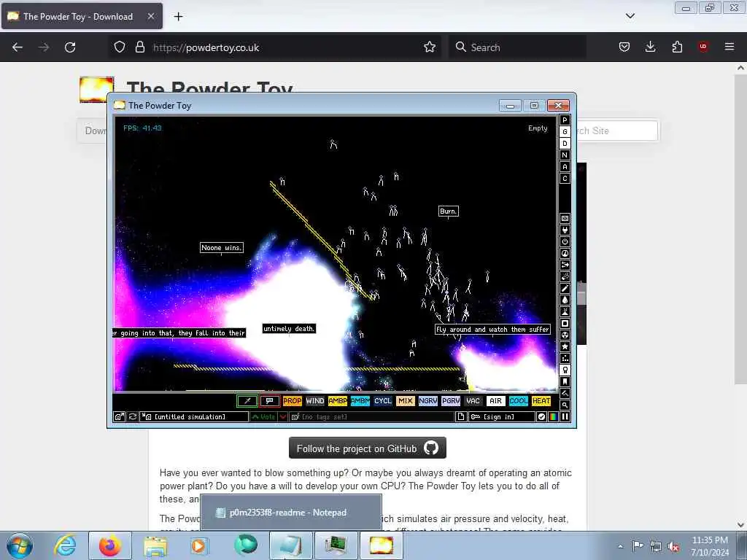Open the Decoration tools category
This screenshot has height=560, width=747.
(x=565, y=393)
